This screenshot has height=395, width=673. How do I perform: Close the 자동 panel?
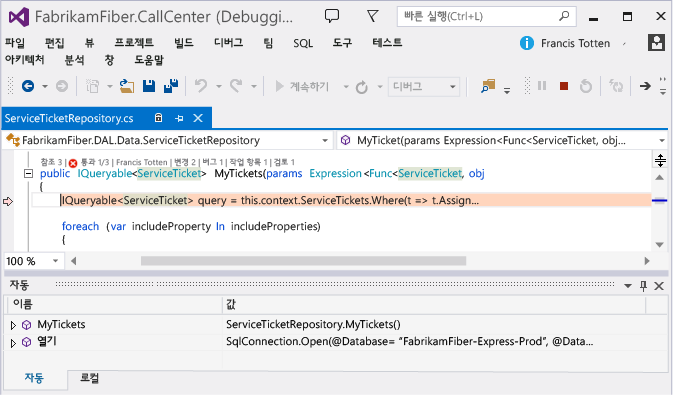click(659, 286)
